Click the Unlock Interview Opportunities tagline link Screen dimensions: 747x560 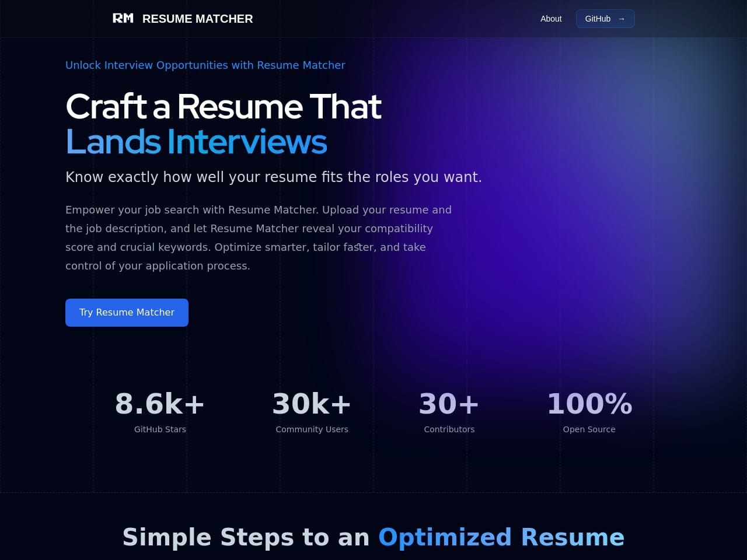(x=205, y=65)
